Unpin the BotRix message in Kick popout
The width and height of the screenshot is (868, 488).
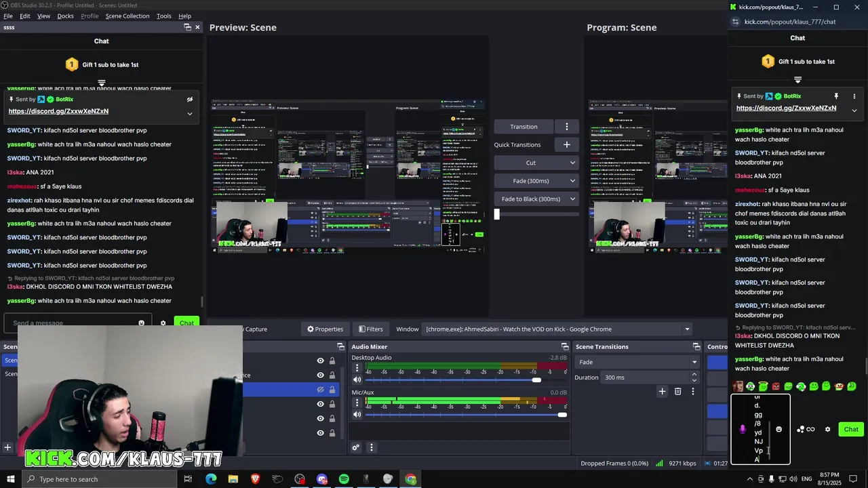[x=836, y=96]
